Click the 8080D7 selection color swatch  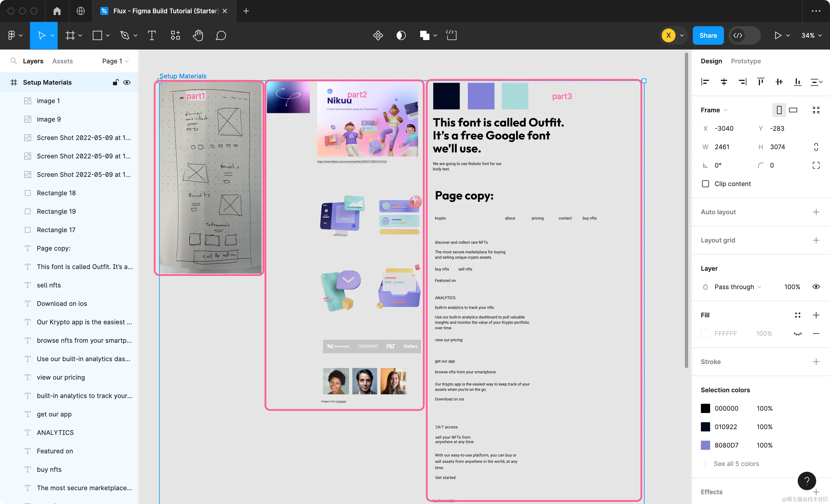(705, 445)
